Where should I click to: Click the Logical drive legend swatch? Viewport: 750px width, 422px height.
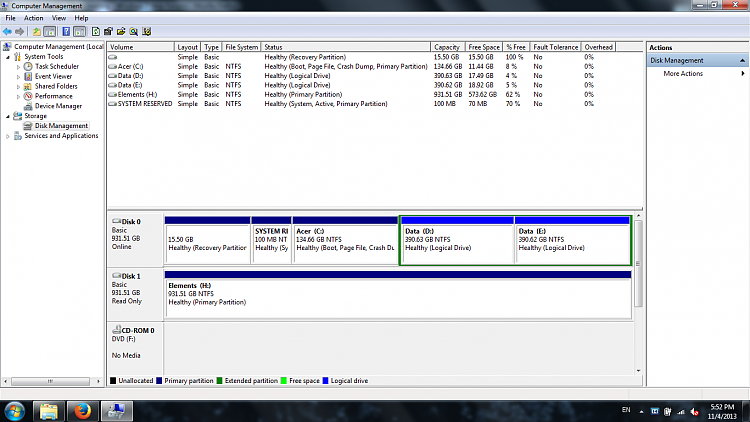(x=325, y=381)
